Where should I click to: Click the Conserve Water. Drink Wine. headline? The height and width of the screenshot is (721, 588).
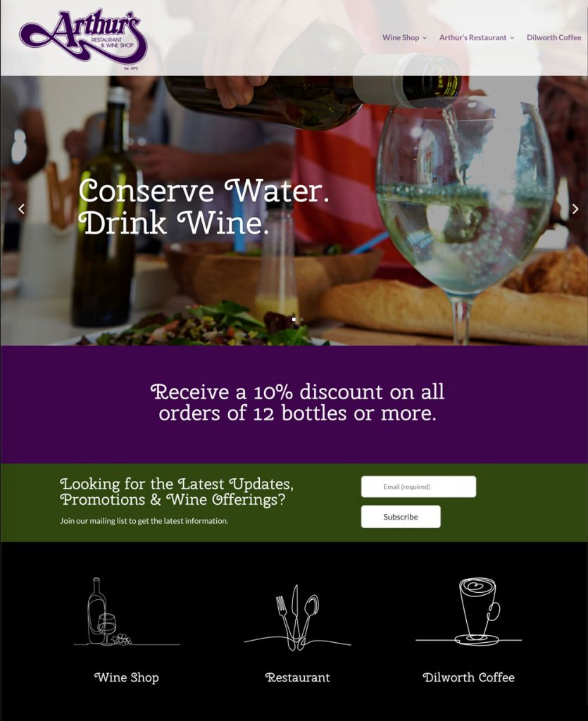pos(204,207)
